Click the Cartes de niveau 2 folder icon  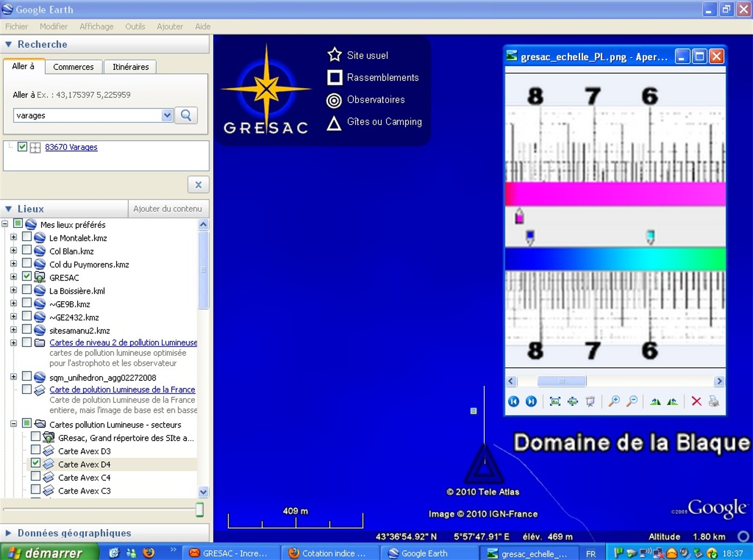[x=40, y=342]
